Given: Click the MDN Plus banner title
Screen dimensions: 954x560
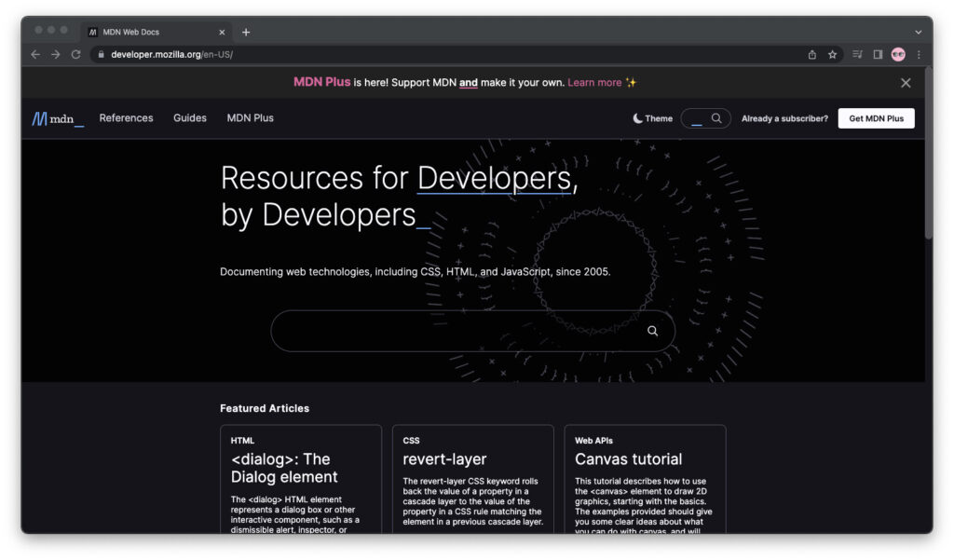Looking at the screenshot, I should click(x=321, y=82).
